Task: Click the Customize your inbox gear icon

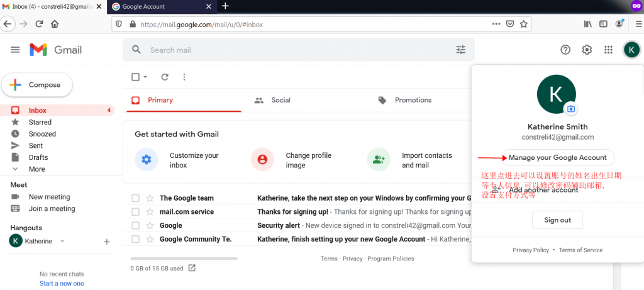Action: point(147,159)
